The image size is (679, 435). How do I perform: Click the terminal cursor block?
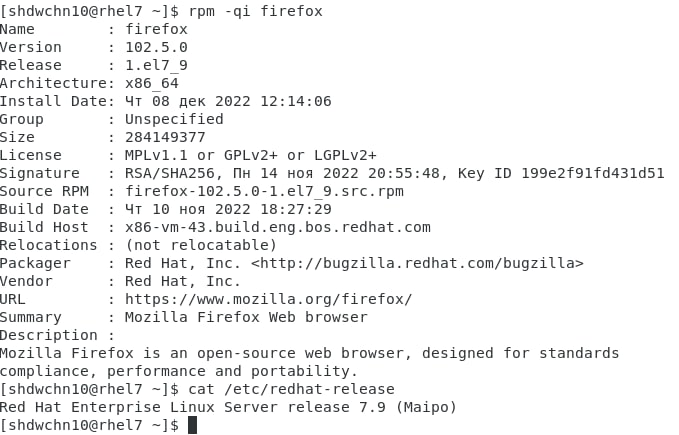click(x=192, y=425)
